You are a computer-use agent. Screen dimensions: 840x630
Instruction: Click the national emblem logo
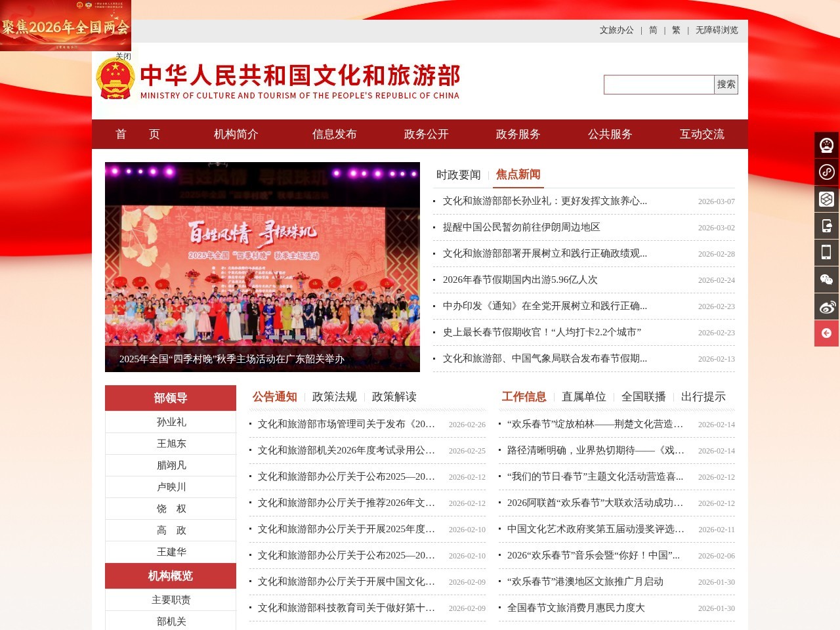click(115, 79)
